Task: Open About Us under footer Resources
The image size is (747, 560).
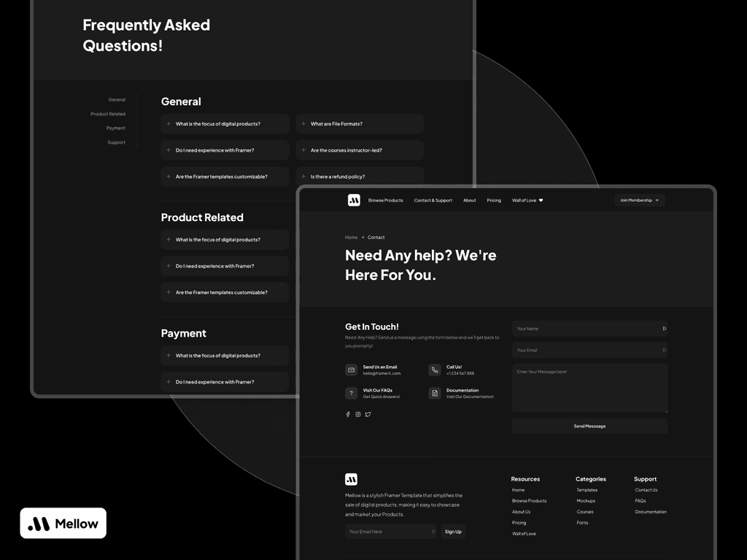Action: 521,512
